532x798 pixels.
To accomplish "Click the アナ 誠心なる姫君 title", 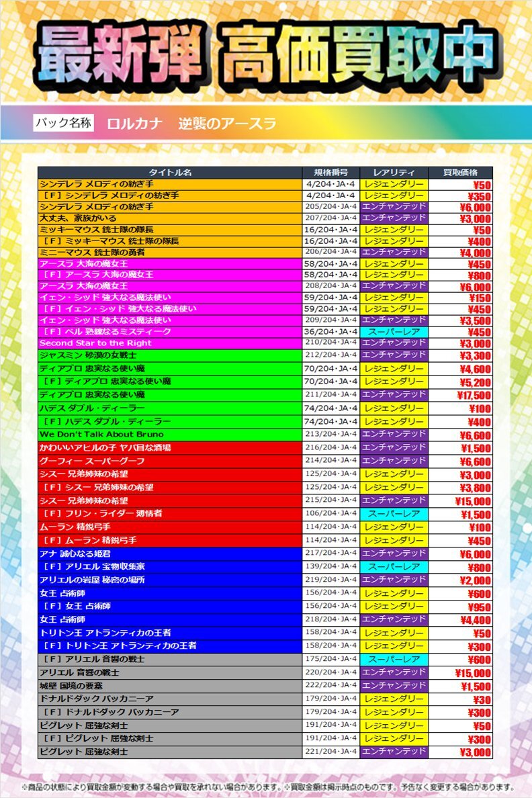I will 170,553.
